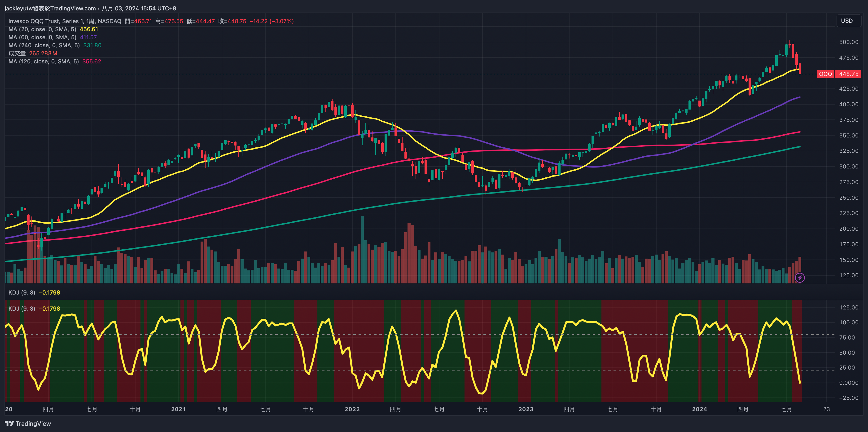Click the 成交量 volume legend
This screenshot has width=868, height=432.
[17, 53]
